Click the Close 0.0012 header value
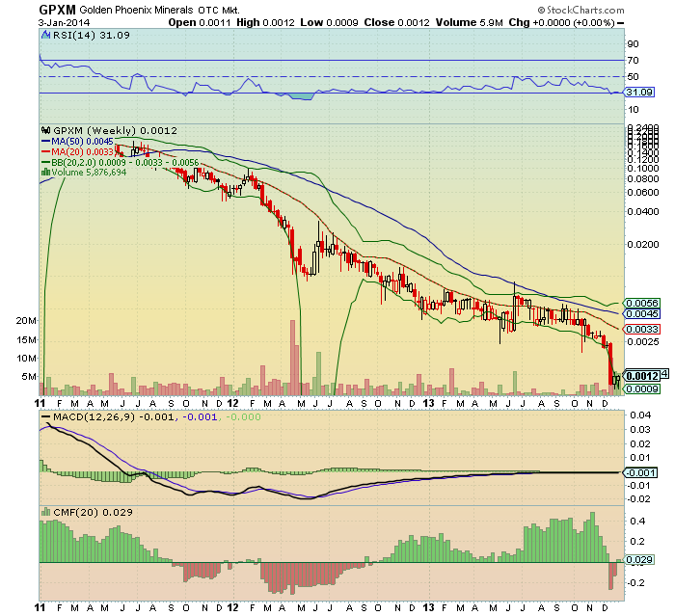The width and height of the screenshot is (675, 616). 396,23
